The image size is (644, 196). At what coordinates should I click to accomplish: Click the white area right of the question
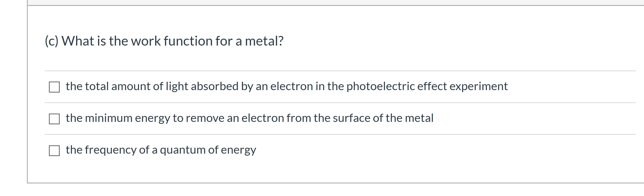(x=475, y=41)
